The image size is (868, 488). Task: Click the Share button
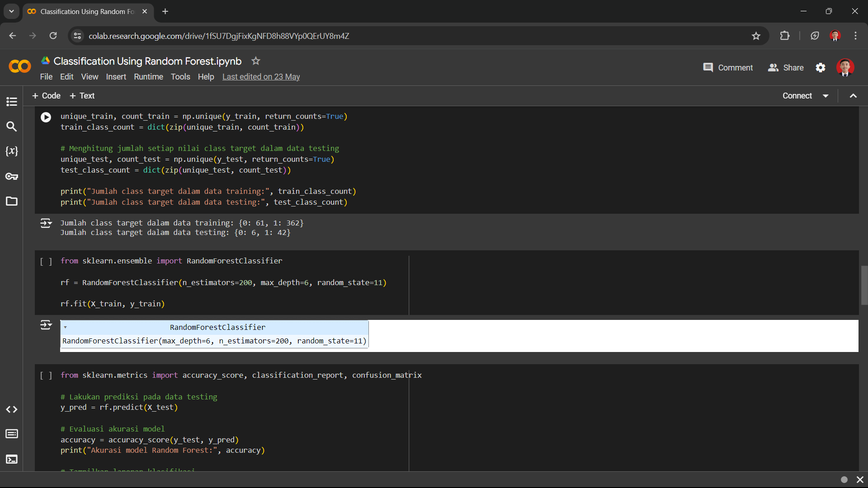(x=786, y=68)
